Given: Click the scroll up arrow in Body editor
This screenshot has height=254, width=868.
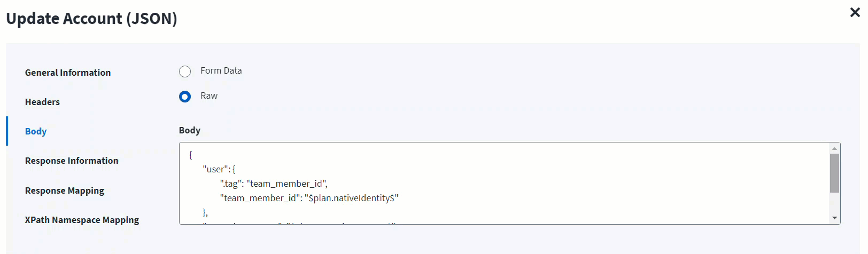Looking at the screenshot, I should coord(834,148).
